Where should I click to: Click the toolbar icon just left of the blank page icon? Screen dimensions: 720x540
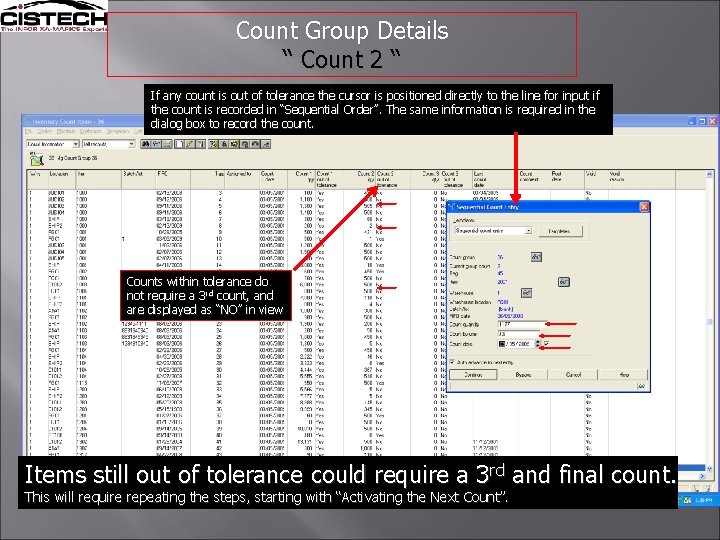pyautogui.click(x=167, y=144)
